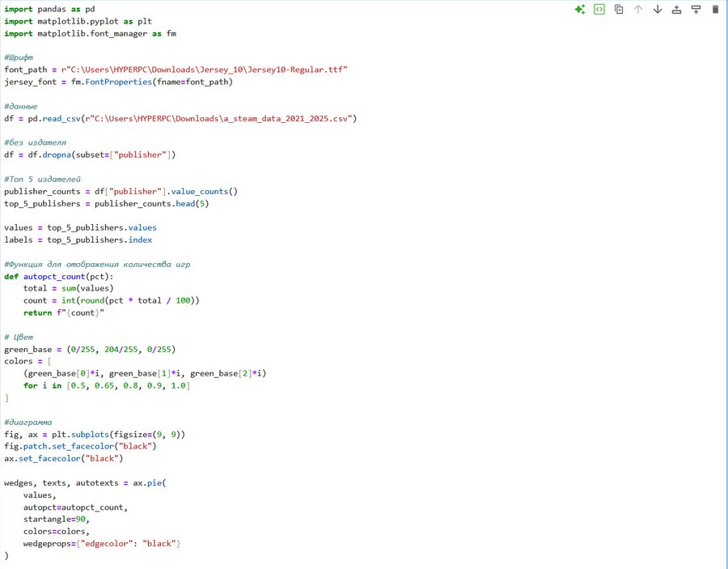Viewport: 728px width, 569px height.
Task: Move the cell down with the down arrow
Action: tap(658, 10)
